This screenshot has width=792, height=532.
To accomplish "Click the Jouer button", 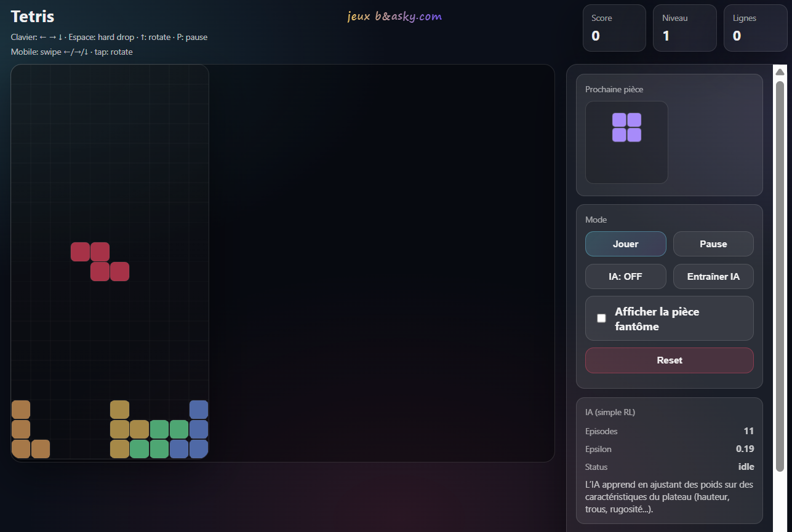I will point(625,244).
